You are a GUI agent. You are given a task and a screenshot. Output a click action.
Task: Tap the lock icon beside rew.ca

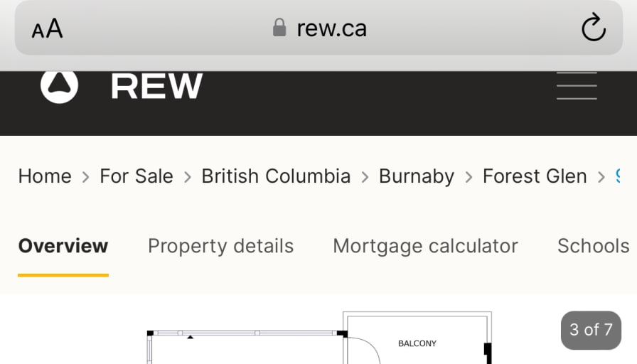click(x=279, y=28)
